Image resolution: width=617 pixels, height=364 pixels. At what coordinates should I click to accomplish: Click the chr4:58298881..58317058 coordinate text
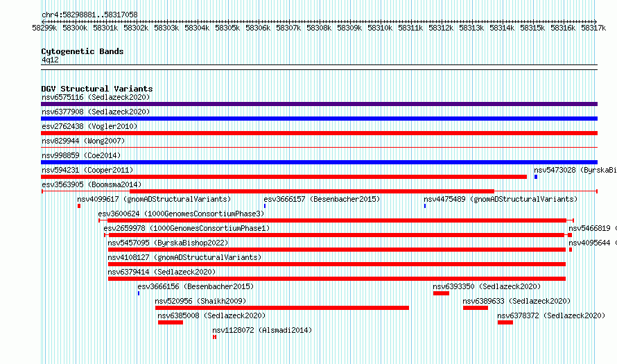click(x=89, y=15)
